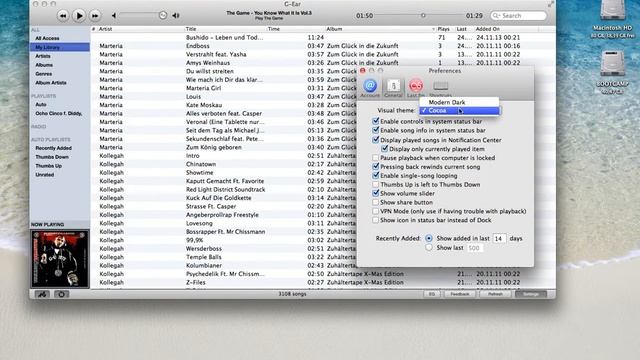Select My Library in sidebar
This screenshot has height=360, width=640.
pos(60,47)
